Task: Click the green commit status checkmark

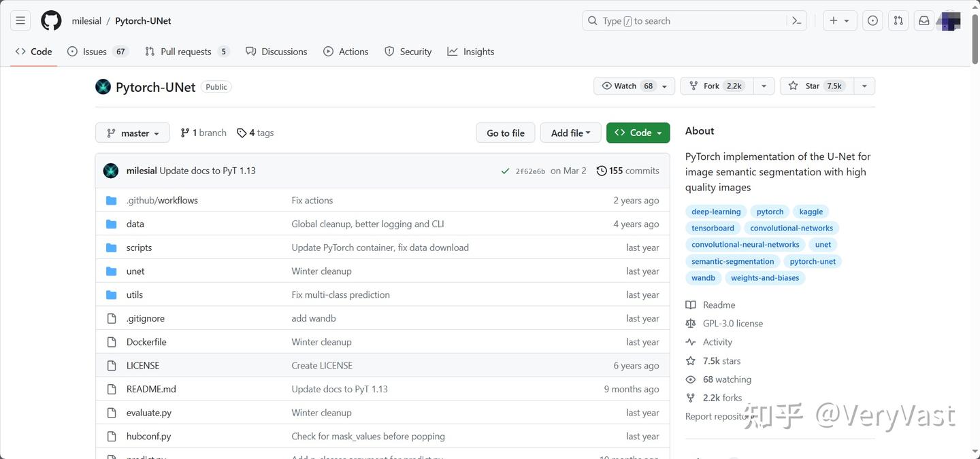Action: click(505, 171)
